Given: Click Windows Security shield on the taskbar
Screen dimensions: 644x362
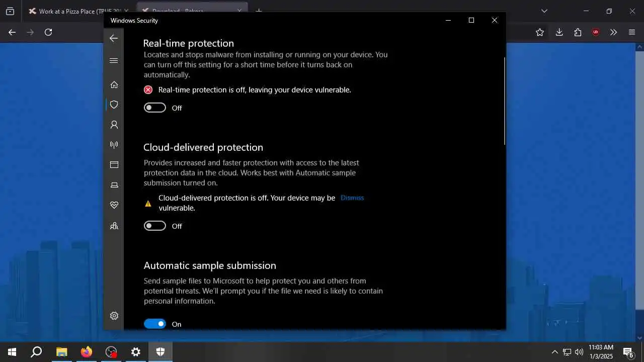Looking at the screenshot, I should 160,352.
